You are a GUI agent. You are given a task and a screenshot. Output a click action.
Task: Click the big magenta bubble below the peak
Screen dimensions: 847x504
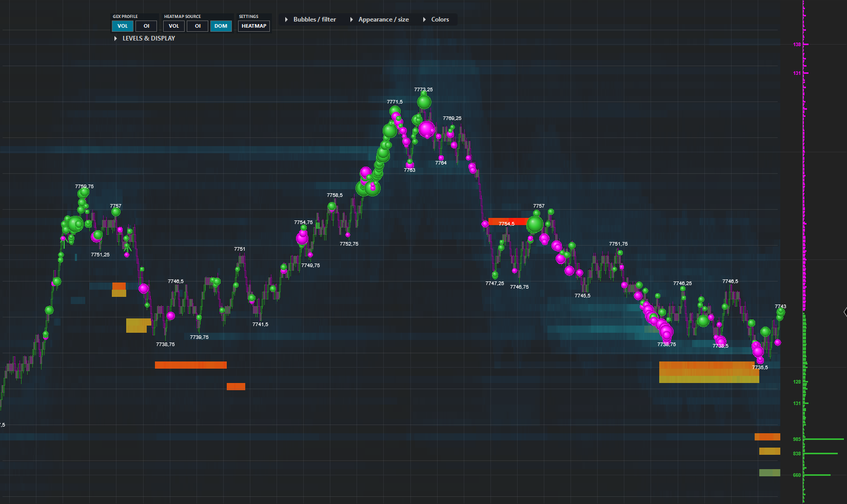426,129
